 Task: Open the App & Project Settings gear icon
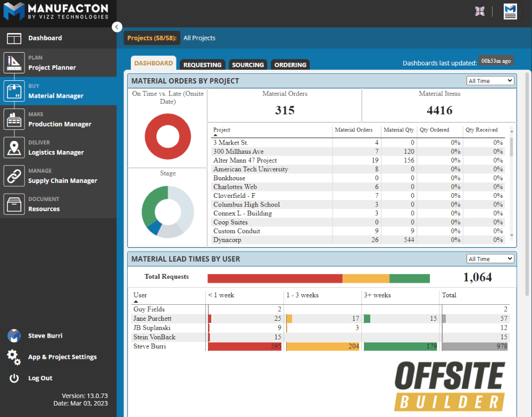click(x=13, y=357)
